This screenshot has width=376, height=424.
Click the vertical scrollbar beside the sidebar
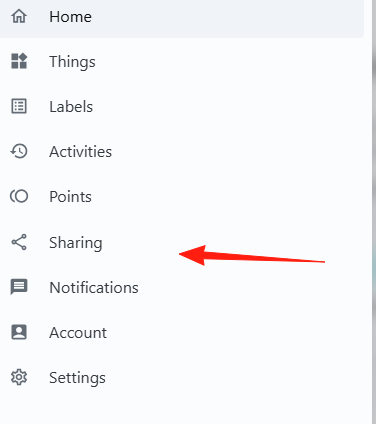tap(374, 212)
